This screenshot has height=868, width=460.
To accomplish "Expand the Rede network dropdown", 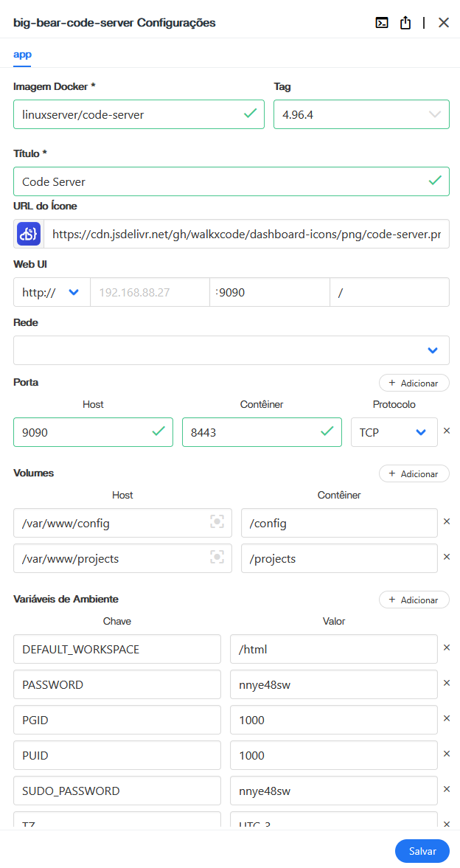I will point(231,350).
